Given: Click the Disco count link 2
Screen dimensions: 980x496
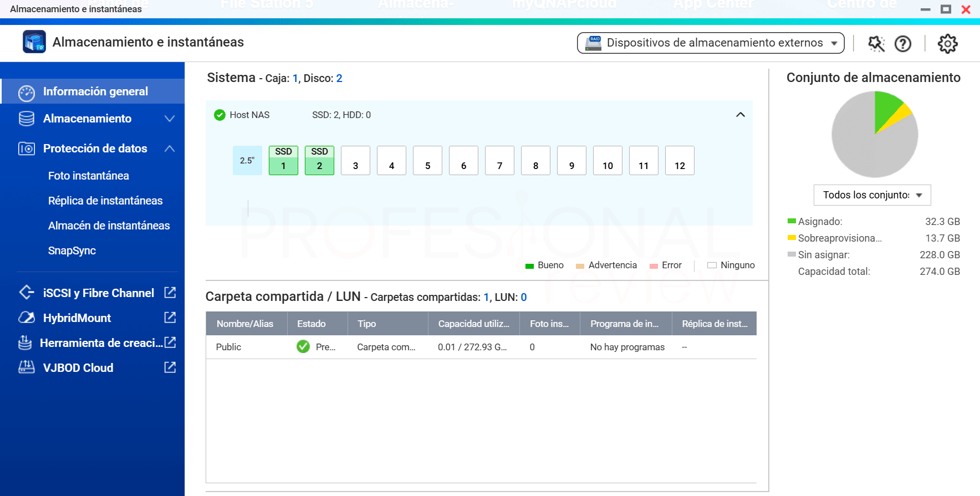Looking at the screenshot, I should point(339,78).
